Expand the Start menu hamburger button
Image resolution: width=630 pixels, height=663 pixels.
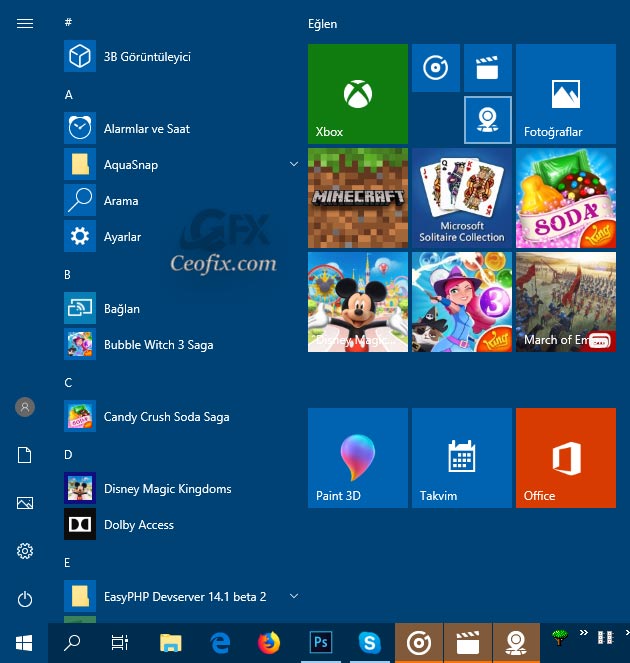click(x=25, y=23)
